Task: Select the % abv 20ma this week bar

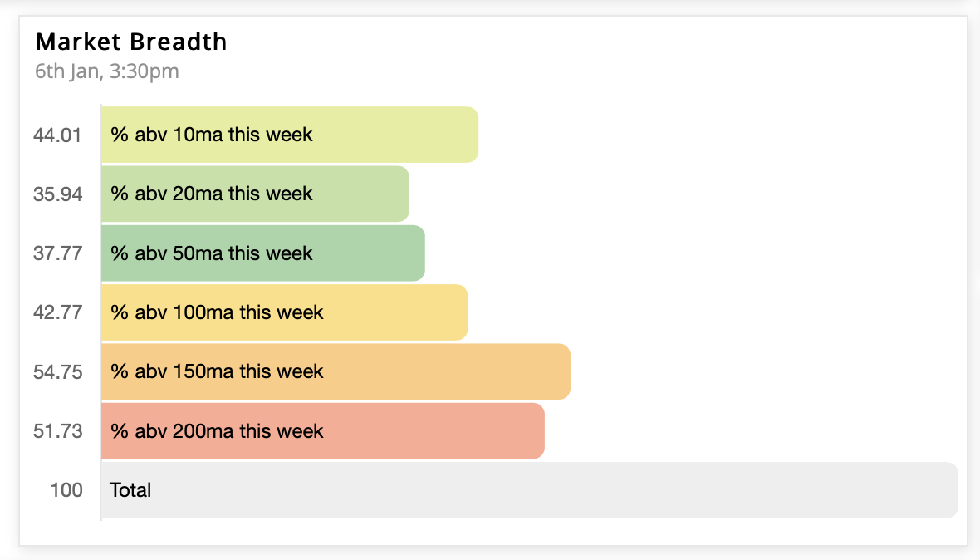Action: pyautogui.click(x=255, y=194)
